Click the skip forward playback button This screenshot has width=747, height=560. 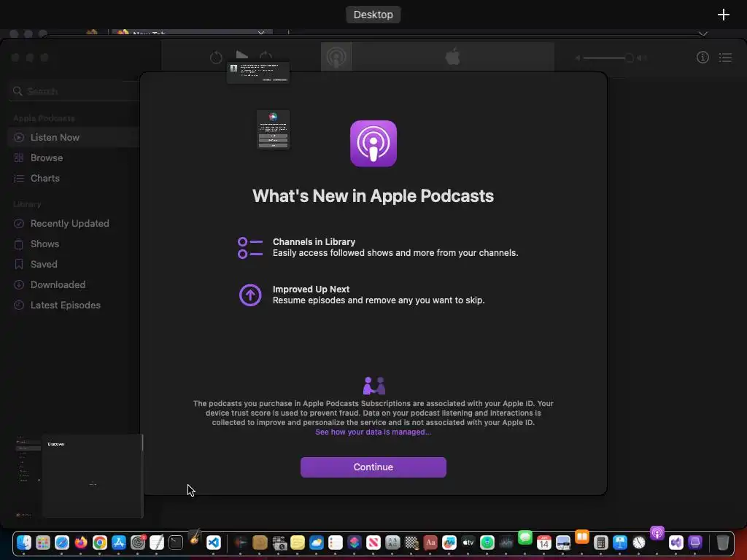click(266, 56)
